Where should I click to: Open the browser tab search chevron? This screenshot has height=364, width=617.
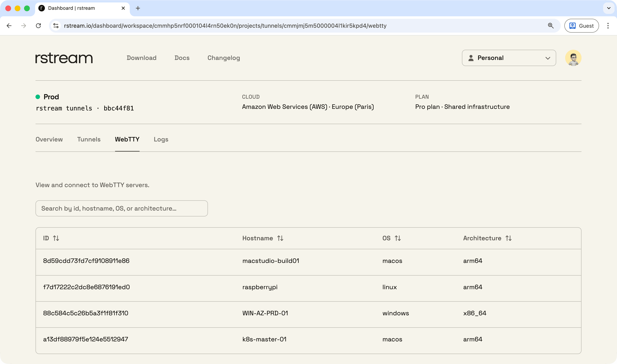(608, 8)
